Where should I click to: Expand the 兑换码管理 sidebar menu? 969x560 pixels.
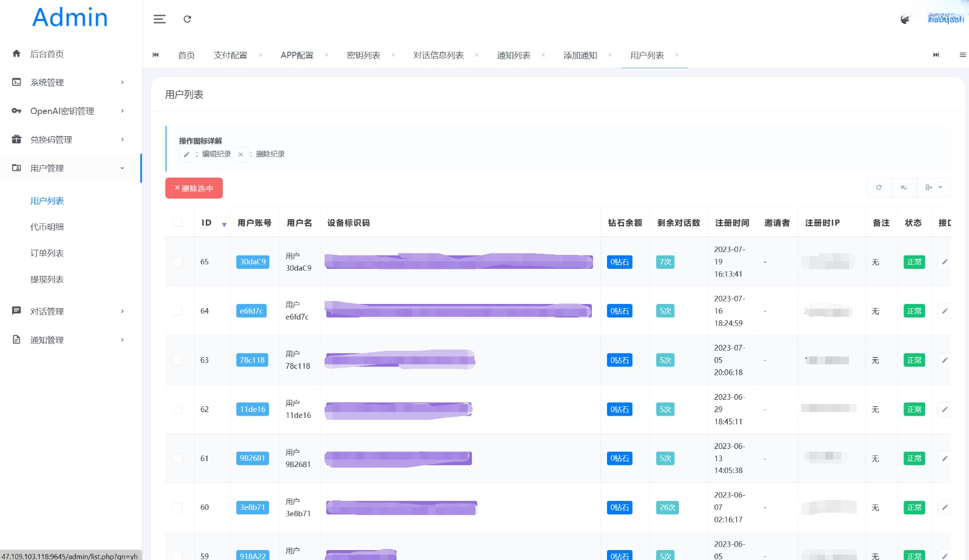[x=70, y=140]
